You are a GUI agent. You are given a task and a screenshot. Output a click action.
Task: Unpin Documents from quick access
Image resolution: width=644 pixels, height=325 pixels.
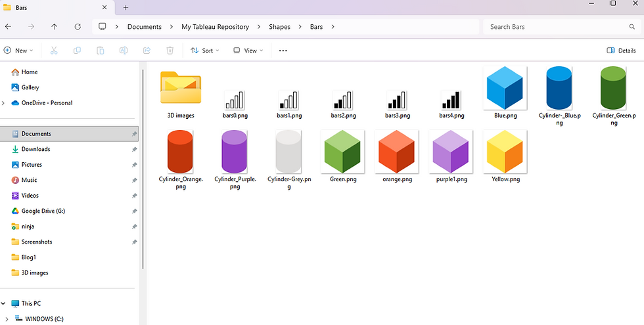click(134, 134)
